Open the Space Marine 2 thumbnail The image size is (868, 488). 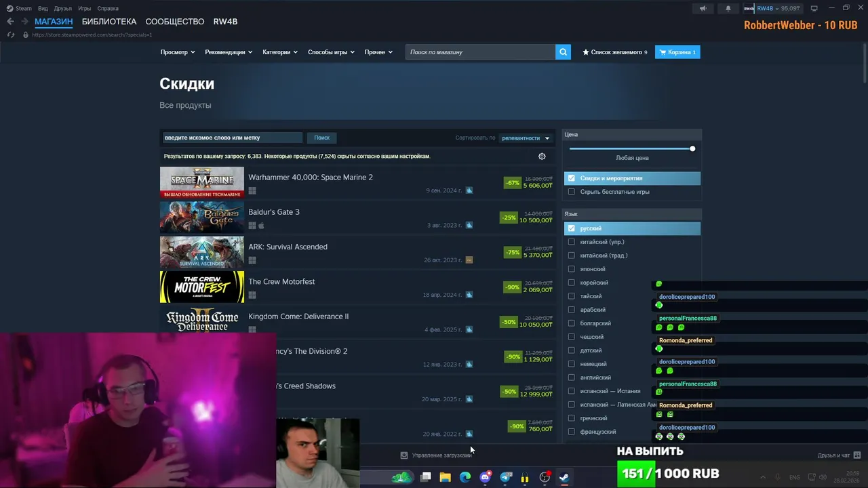[202, 182]
